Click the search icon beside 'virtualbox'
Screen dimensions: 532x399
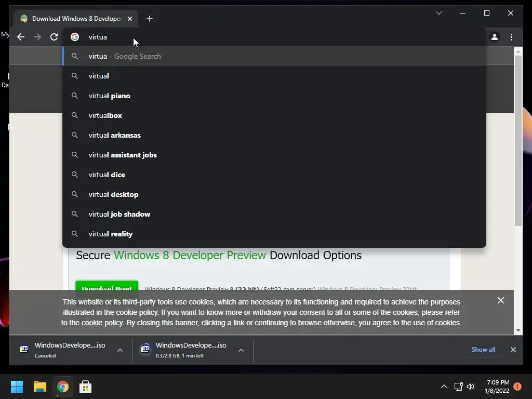75,115
